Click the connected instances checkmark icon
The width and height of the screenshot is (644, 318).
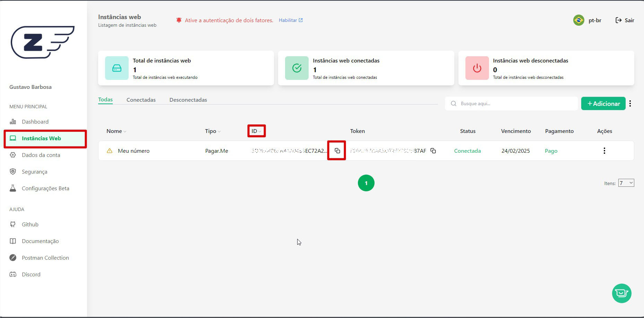tap(297, 68)
